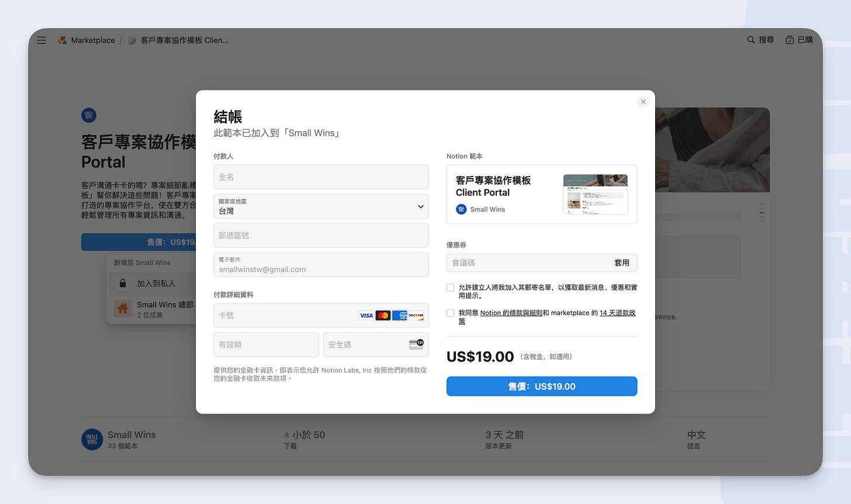Focus the 卡號 card number field
851x504 pixels.
click(321, 315)
